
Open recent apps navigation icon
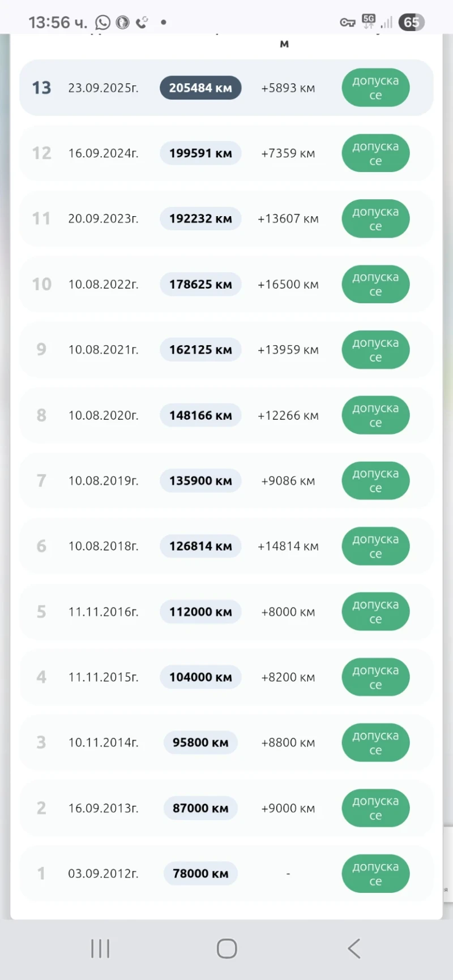pos(100,948)
